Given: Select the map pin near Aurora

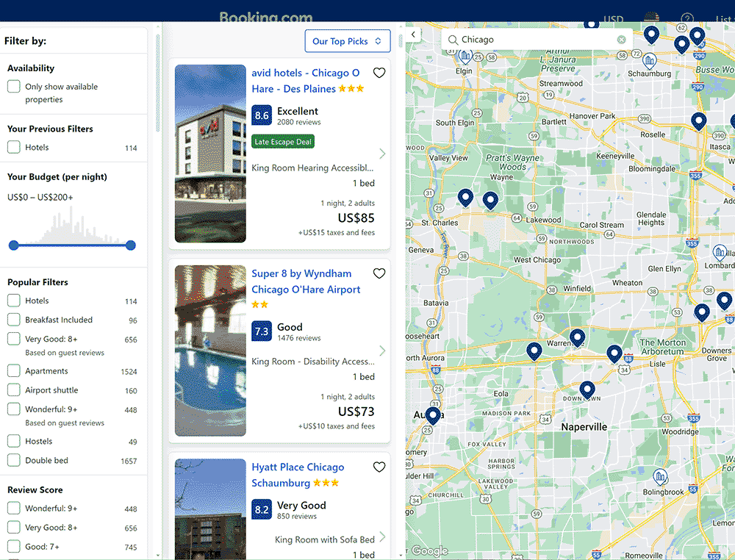Looking at the screenshot, I should click(434, 416).
